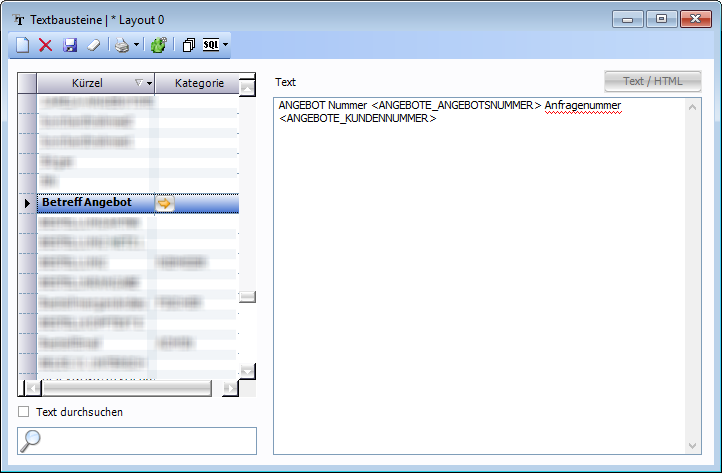
Task: Click the eraser icon in the toolbar
Action: pyautogui.click(x=94, y=45)
